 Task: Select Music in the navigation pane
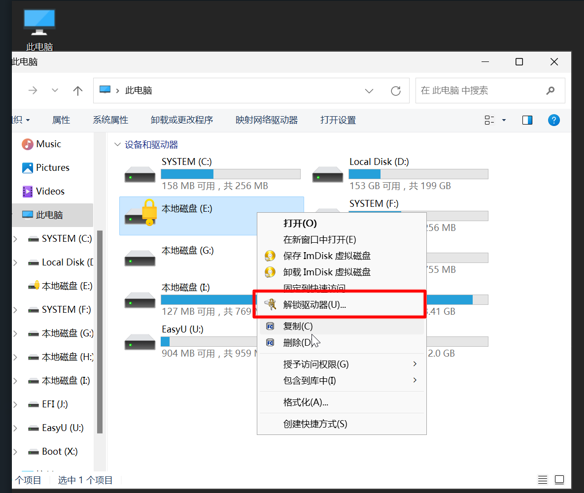(41, 144)
